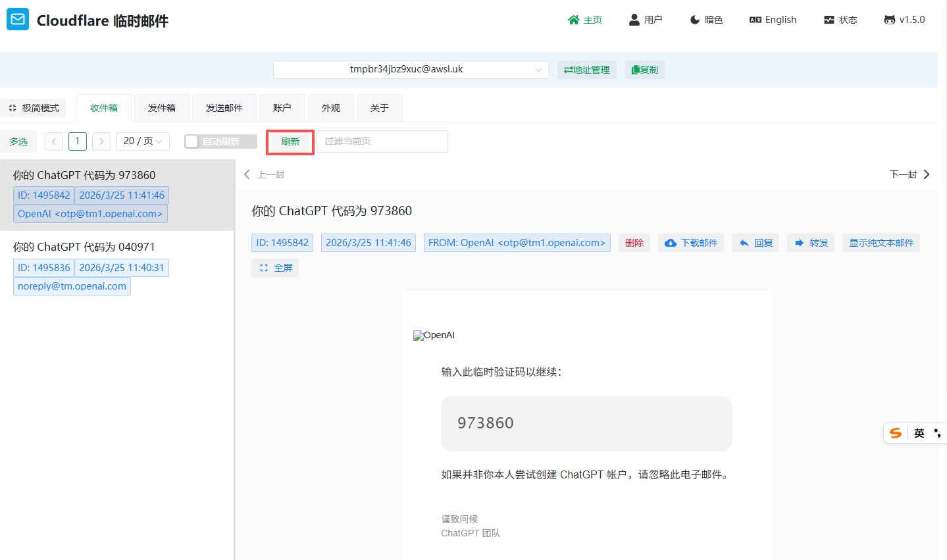Open the 主页 home link
This screenshot has width=947, height=560.
pyautogui.click(x=585, y=20)
